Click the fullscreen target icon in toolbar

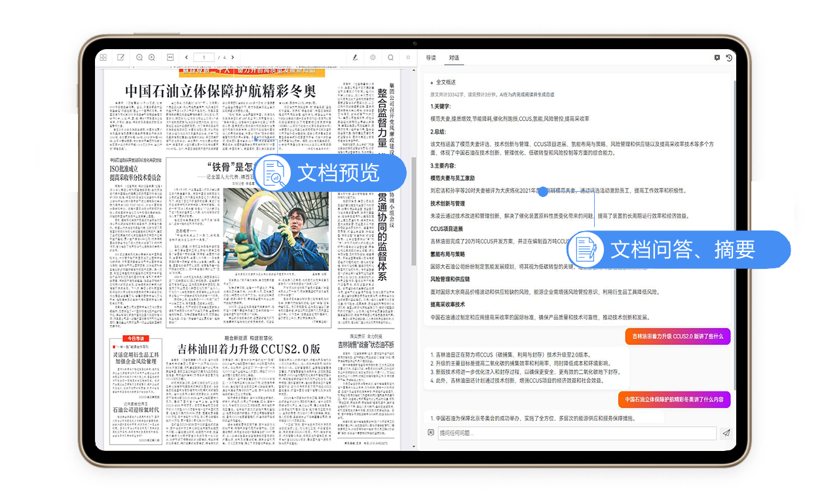click(x=408, y=58)
